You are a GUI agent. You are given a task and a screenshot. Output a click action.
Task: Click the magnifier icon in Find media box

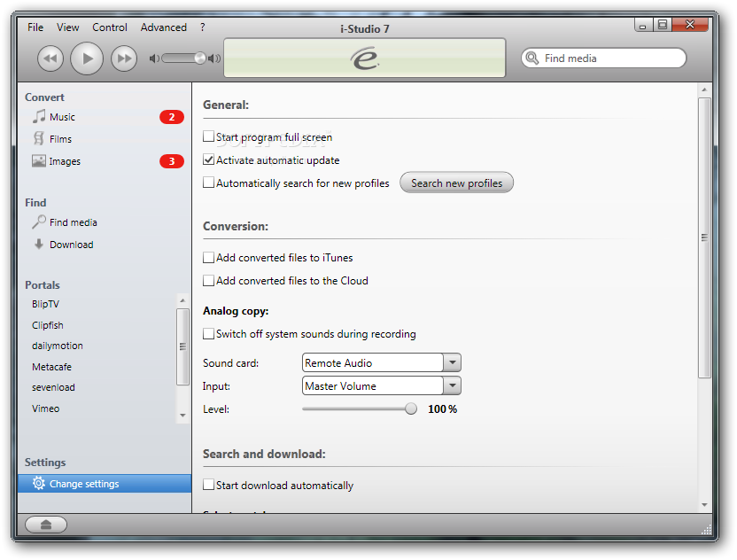point(532,58)
